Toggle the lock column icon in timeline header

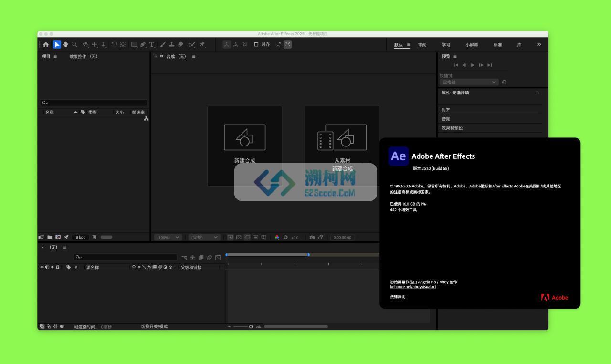58,267
